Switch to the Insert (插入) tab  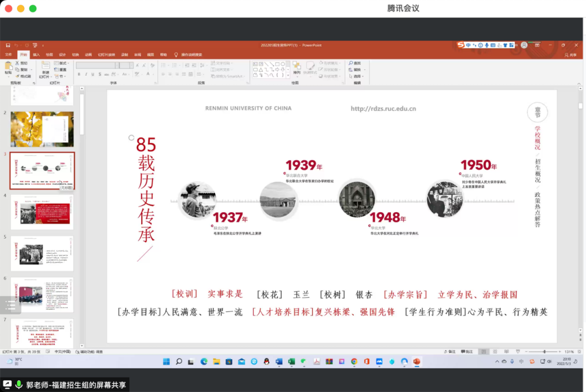[x=36, y=55]
